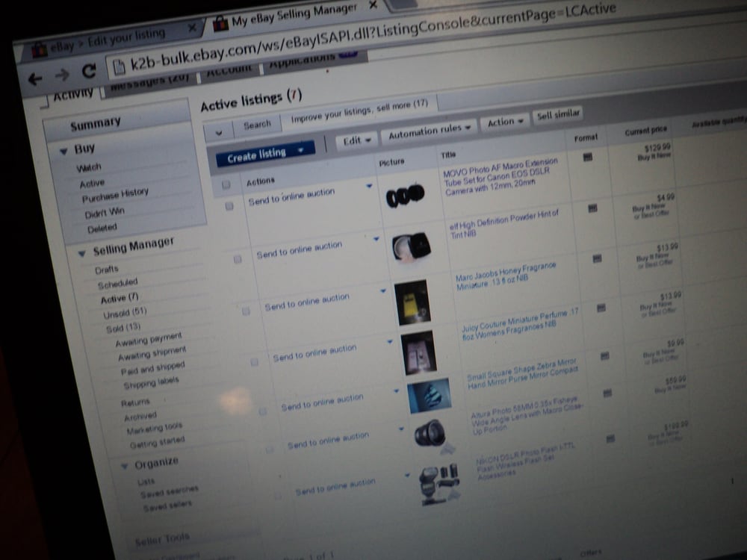Close the 'Edit your listing' tab
The width and height of the screenshot is (747, 560).
[x=191, y=28]
